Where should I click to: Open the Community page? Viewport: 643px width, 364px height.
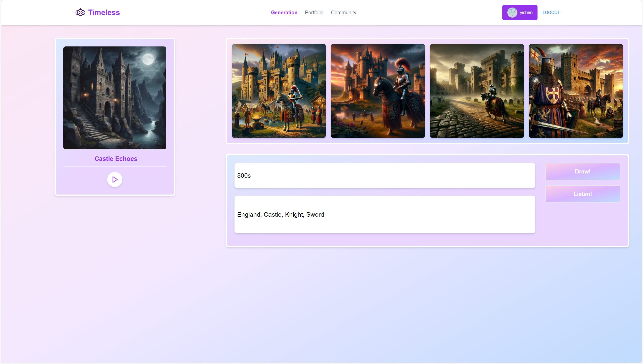coord(343,13)
